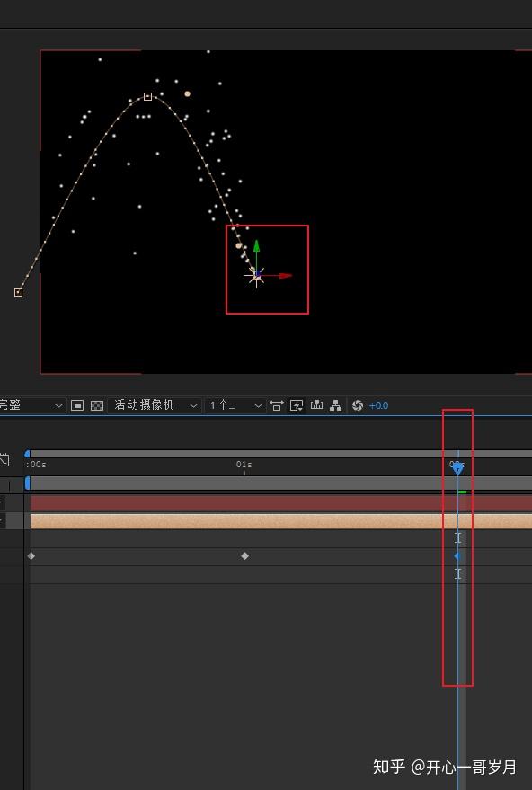Screen dimensions: 532x790
Task: Click the Timeline button in viewer toolbar
Action: 316,405
